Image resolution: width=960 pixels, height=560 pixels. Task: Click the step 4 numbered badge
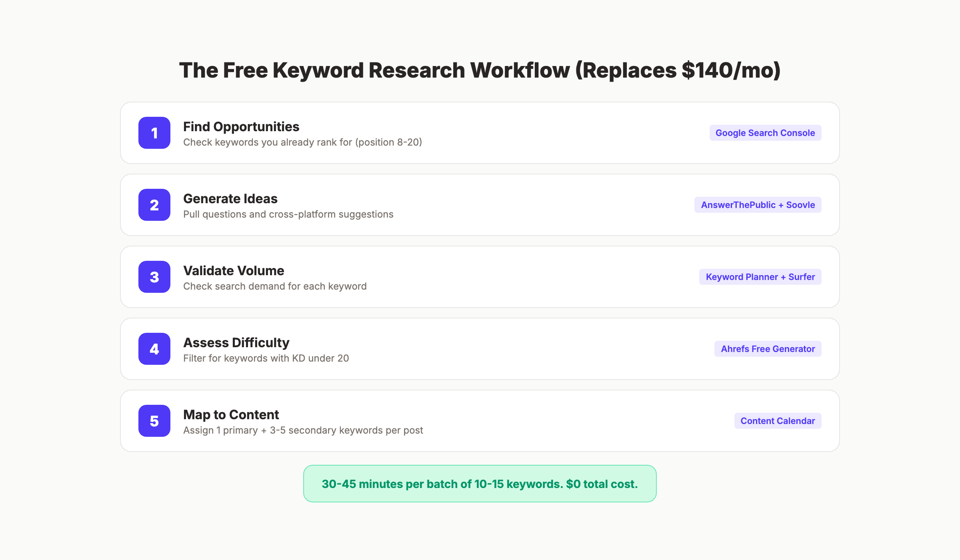154,349
